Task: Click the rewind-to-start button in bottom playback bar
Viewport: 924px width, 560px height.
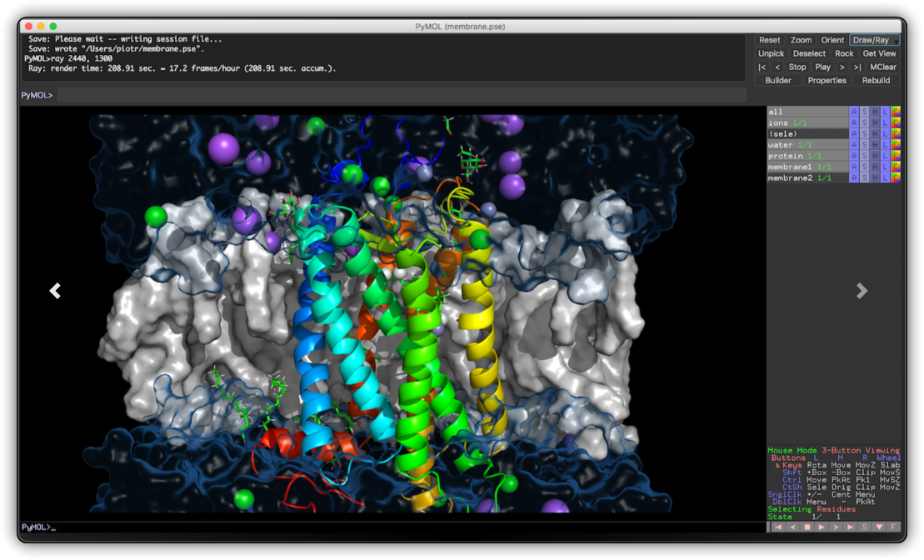Action: [778, 527]
